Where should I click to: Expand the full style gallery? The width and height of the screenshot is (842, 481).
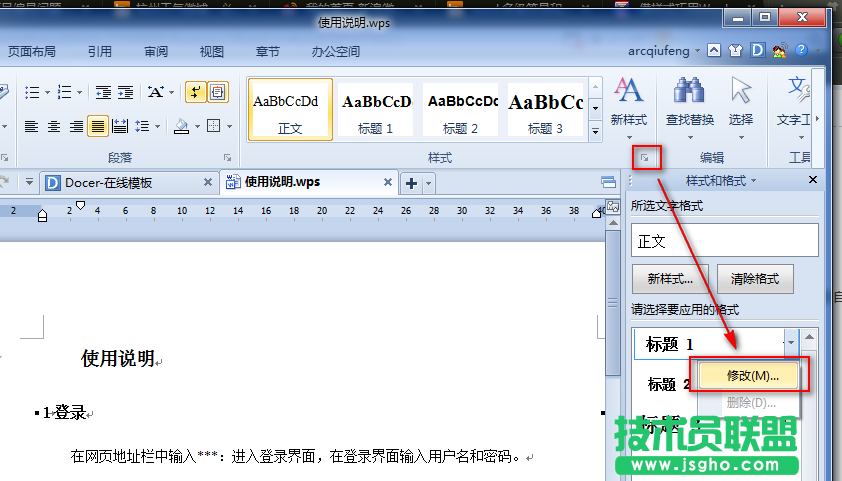tap(596, 130)
